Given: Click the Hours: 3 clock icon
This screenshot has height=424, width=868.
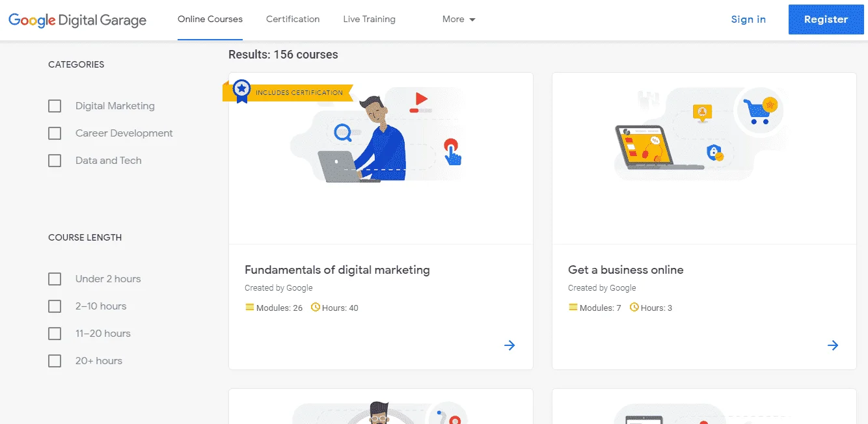Looking at the screenshot, I should tap(634, 307).
